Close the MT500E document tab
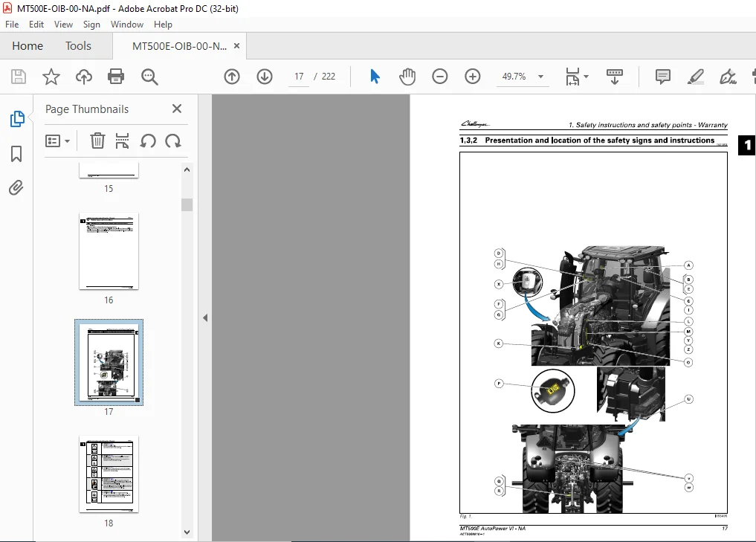756x542 pixels. pos(236,46)
